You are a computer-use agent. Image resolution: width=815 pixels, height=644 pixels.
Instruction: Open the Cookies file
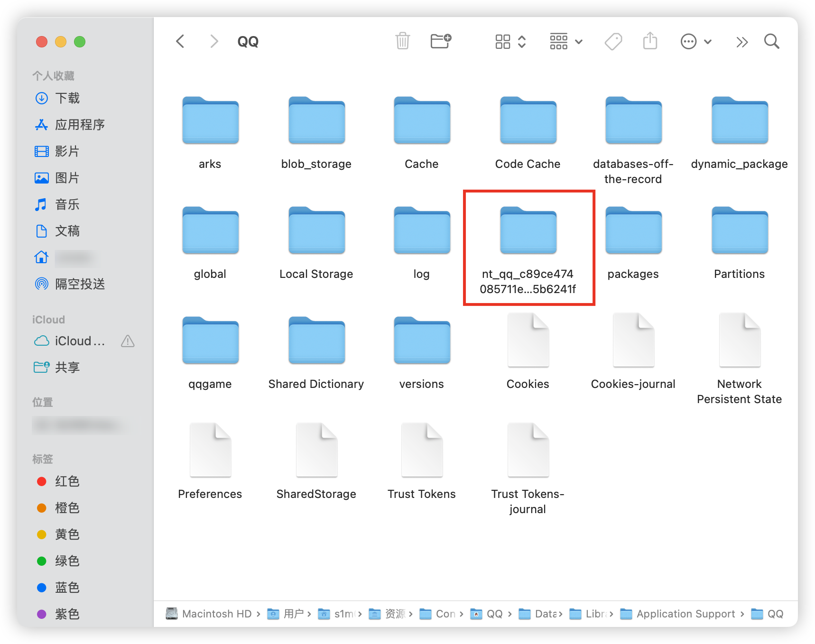(x=528, y=340)
